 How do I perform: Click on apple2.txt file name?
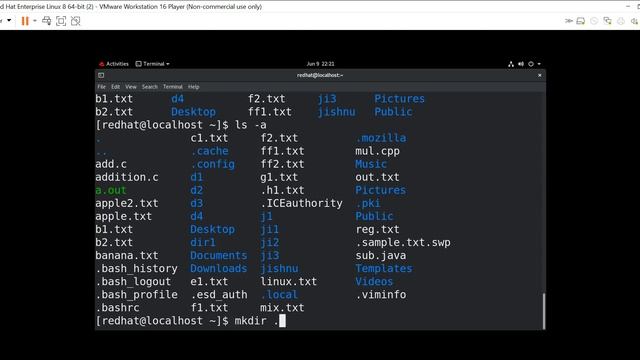tap(127, 203)
